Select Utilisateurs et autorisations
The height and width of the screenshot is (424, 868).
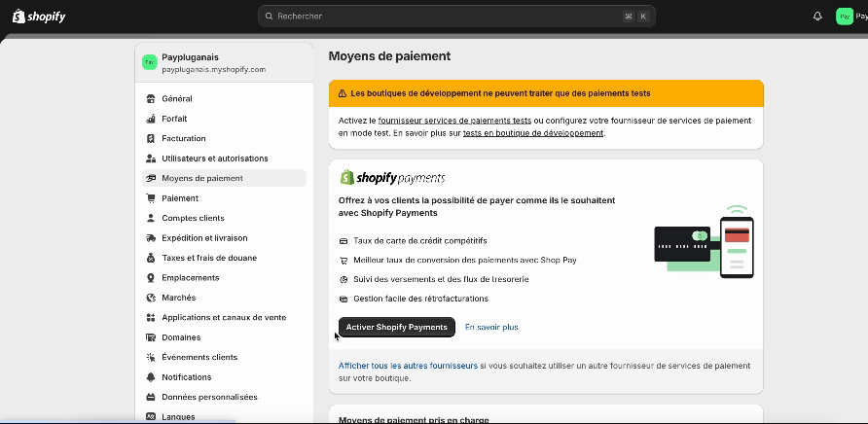pos(224,159)
